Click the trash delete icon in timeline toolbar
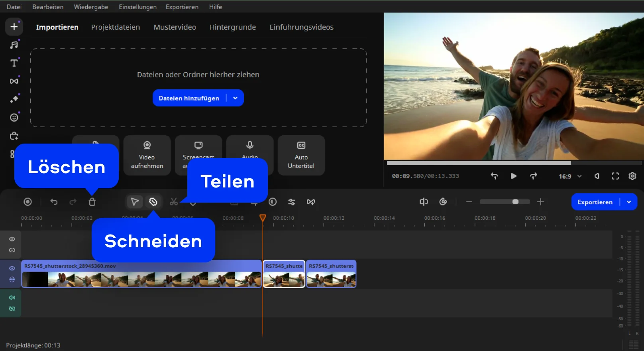This screenshot has height=351, width=644. pyautogui.click(x=92, y=202)
